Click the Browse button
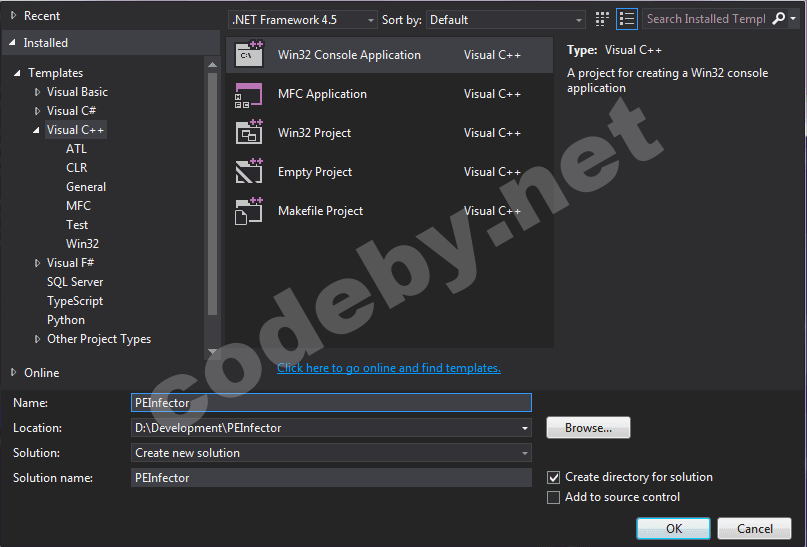807x547 pixels. pyautogui.click(x=588, y=428)
